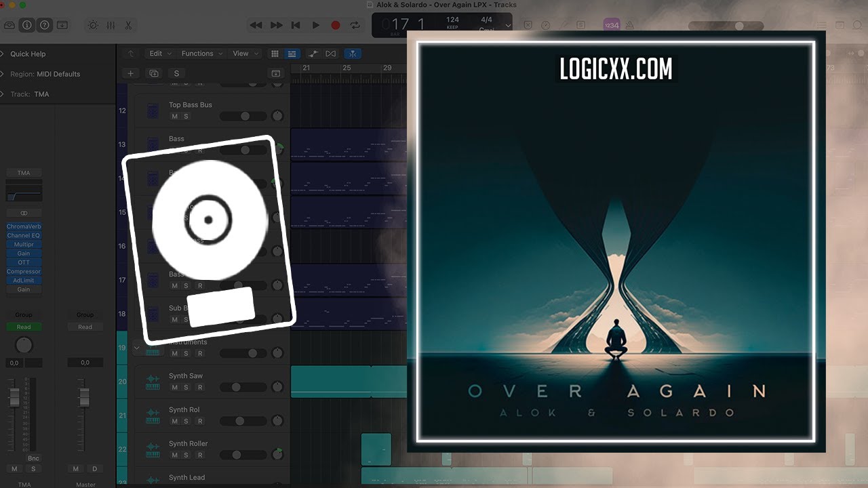This screenshot has width=868, height=488.
Task: Click the Fast Forward transport button
Action: [x=276, y=25]
